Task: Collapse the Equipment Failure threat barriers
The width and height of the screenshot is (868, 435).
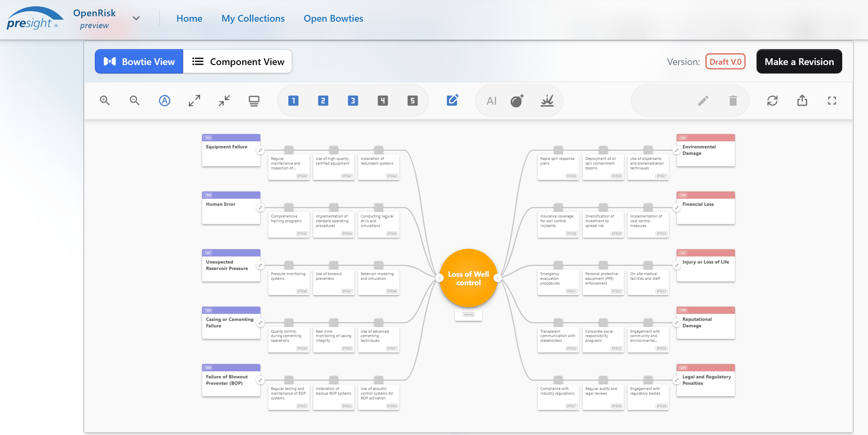Action: click(260, 150)
